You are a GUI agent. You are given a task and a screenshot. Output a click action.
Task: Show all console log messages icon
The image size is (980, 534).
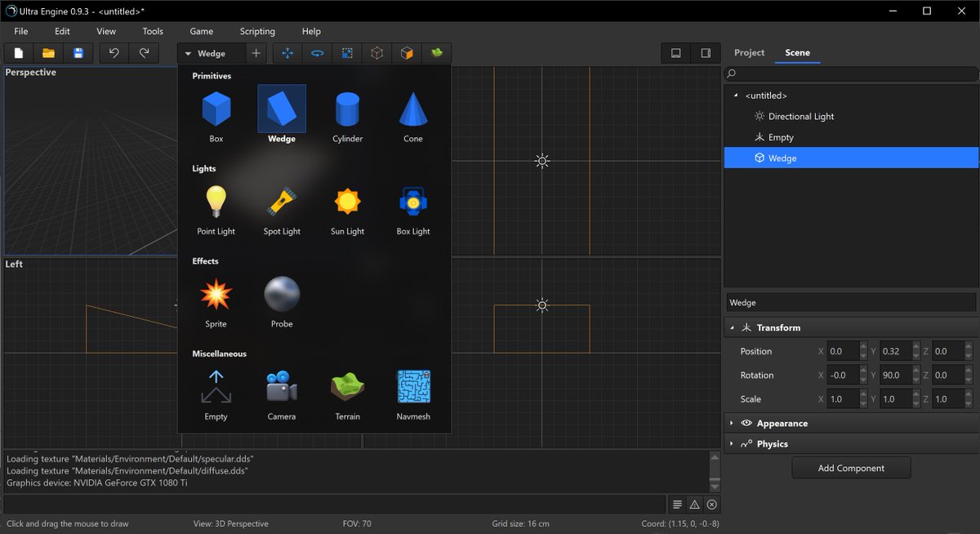pyautogui.click(x=678, y=505)
